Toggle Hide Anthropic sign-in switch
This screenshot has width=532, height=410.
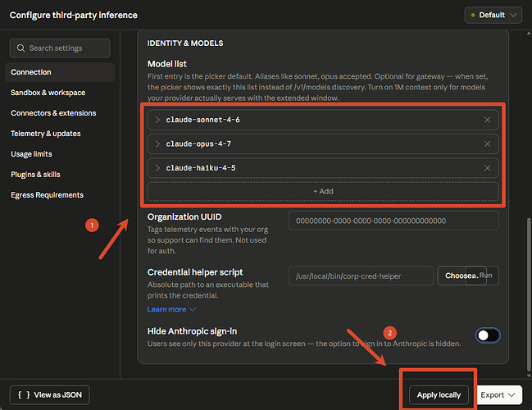click(x=488, y=335)
